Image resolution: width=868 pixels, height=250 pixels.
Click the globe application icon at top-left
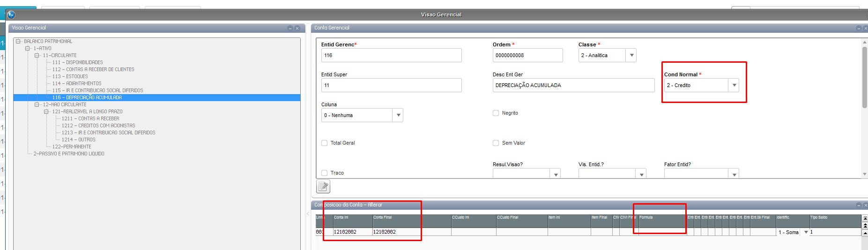pyautogui.click(x=11, y=15)
